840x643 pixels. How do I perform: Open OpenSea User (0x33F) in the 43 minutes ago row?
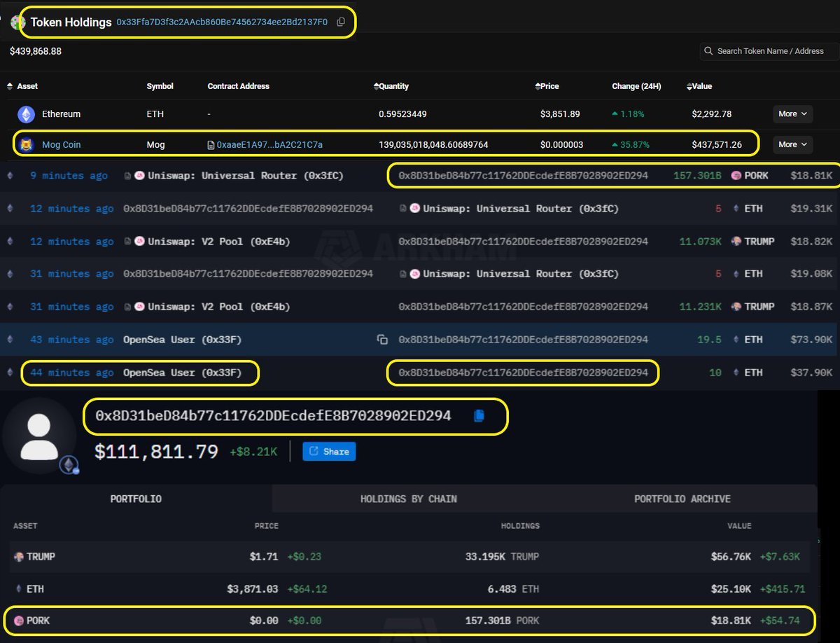pyautogui.click(x=182, y=340)
